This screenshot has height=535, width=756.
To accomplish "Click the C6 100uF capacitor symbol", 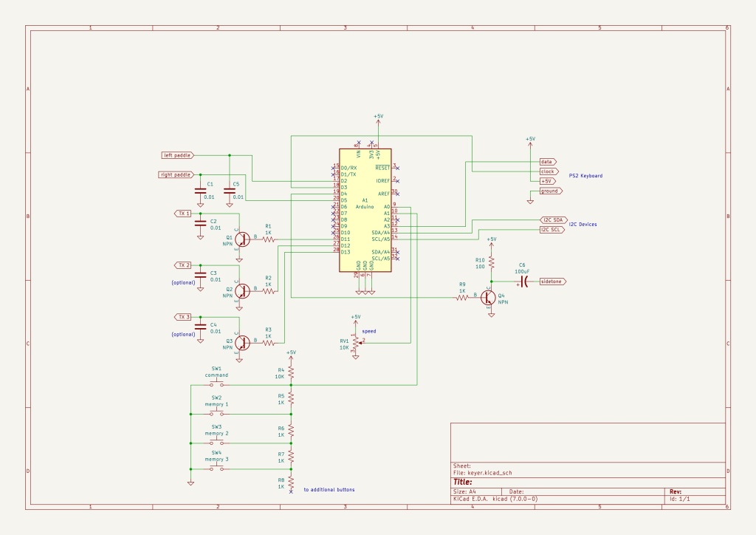I will point(524,282).
